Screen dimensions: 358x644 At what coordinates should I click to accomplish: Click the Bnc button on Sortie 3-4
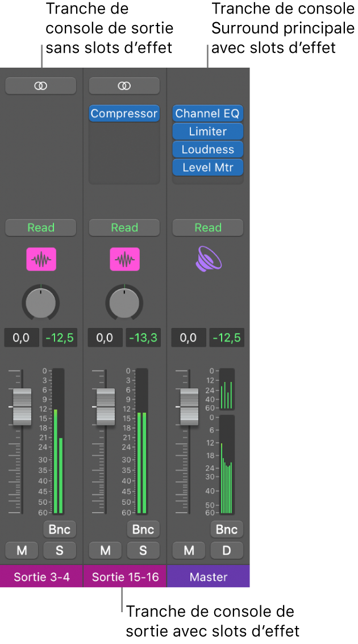(x=60, y=529)
